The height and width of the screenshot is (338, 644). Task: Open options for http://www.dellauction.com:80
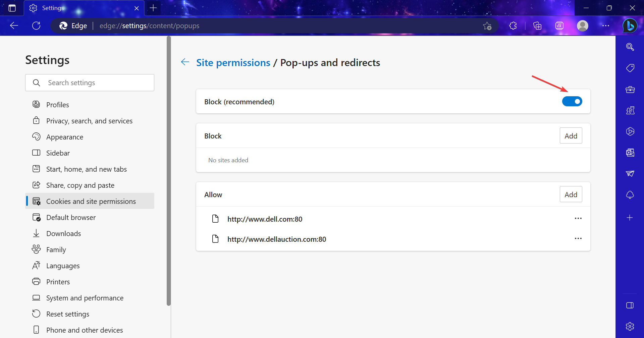(578, 238)
